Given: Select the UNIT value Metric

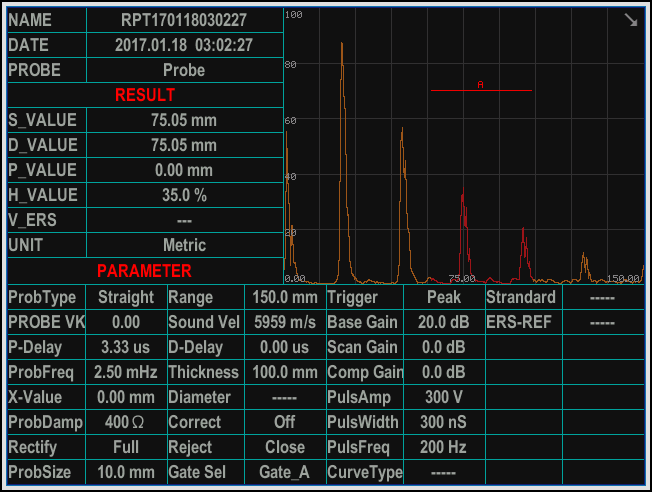Looking at the screenshot, I should click(184, 245).
